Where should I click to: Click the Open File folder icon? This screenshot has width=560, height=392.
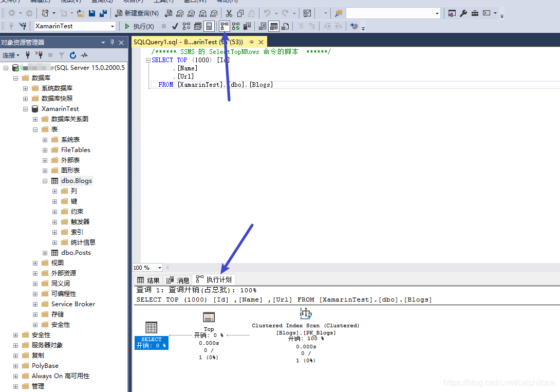(81, 13)
